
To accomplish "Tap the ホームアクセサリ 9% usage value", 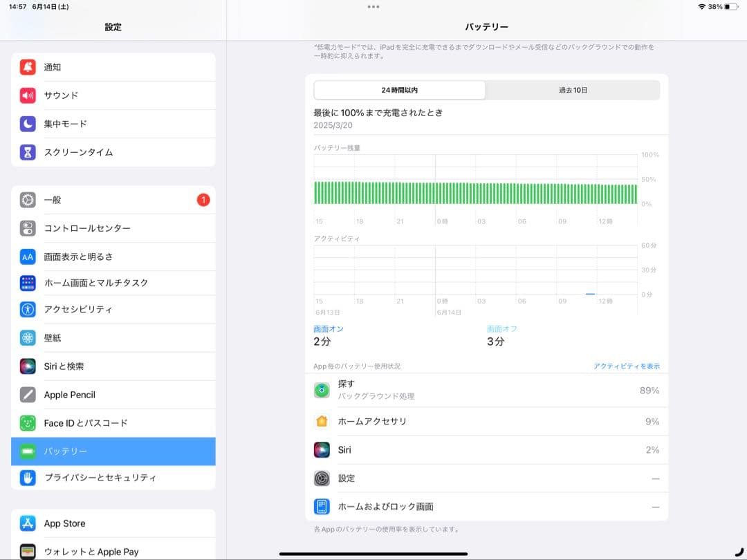I will (652, 422).
